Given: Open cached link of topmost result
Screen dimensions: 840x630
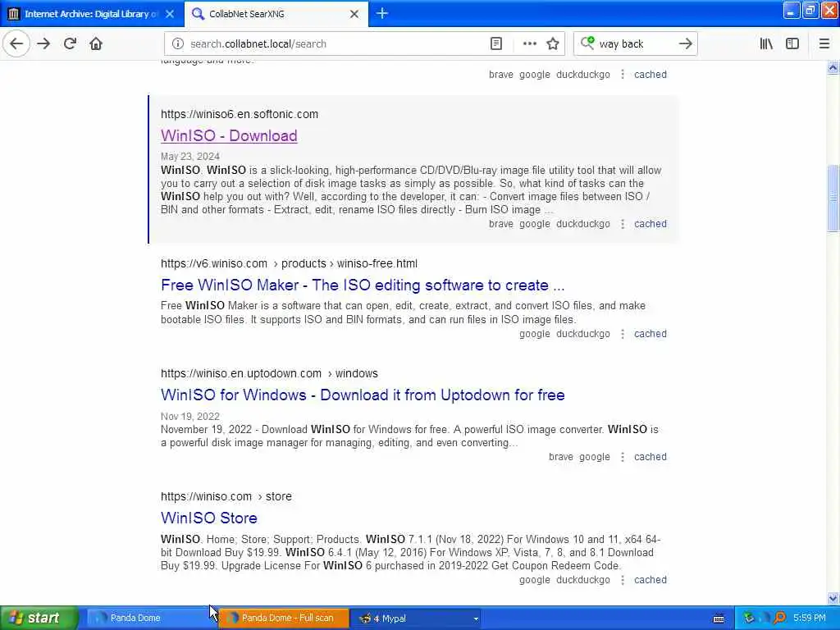Looking at the screenshot, I should point(651,75).
